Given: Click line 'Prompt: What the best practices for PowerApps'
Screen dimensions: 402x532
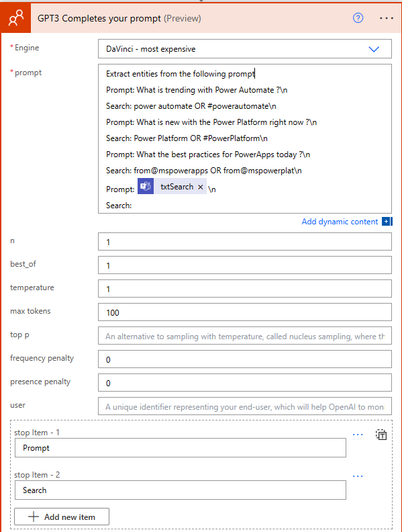Looking at the screenshot, I should click(x=208, y=154).
